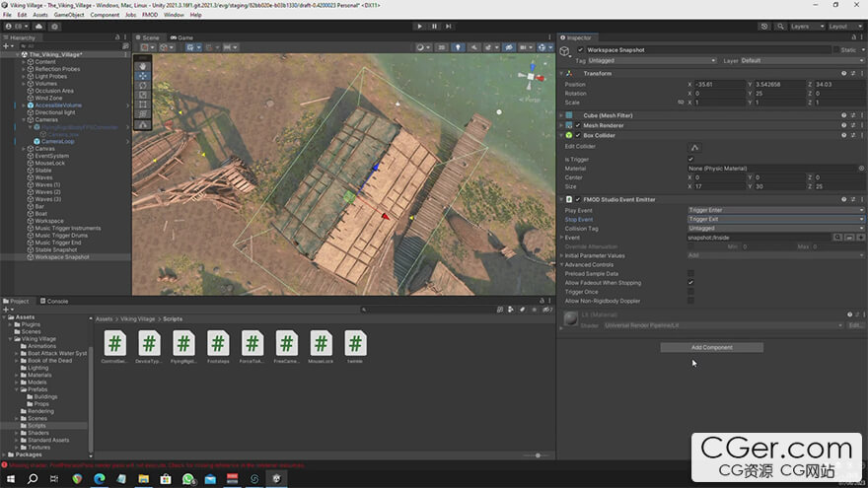Collapse the Advanced Controls section

click(562, 264)
